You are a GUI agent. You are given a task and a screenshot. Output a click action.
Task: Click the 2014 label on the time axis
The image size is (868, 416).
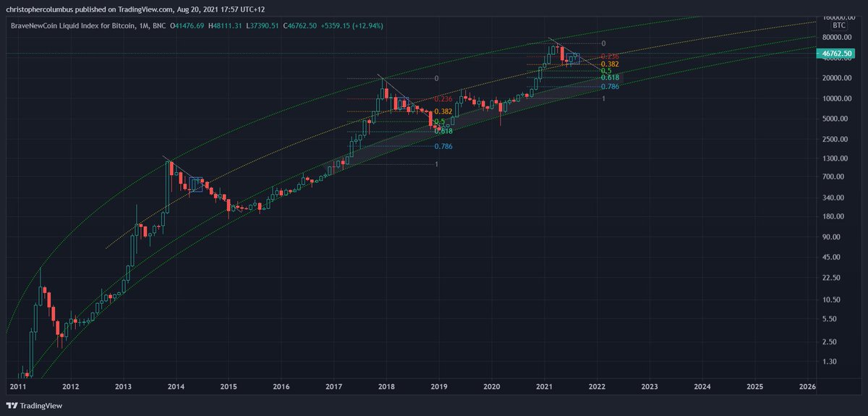click(x=176, y=387)
